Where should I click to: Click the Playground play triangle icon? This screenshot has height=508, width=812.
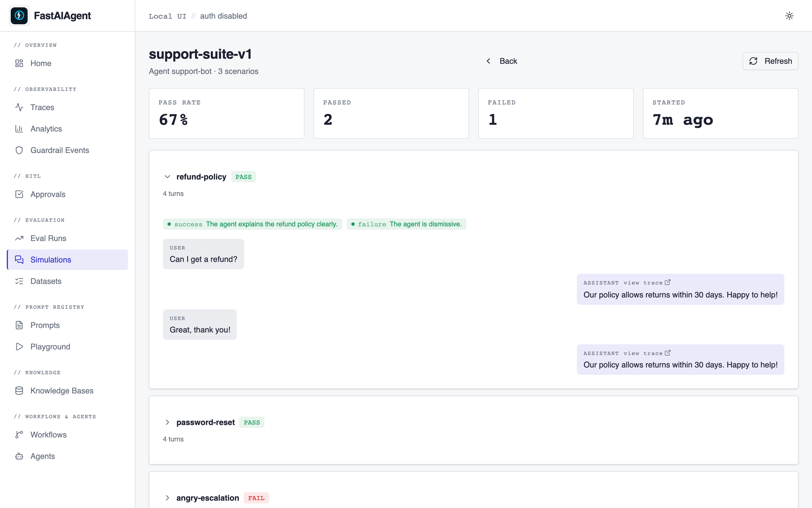tap(19, 347)
